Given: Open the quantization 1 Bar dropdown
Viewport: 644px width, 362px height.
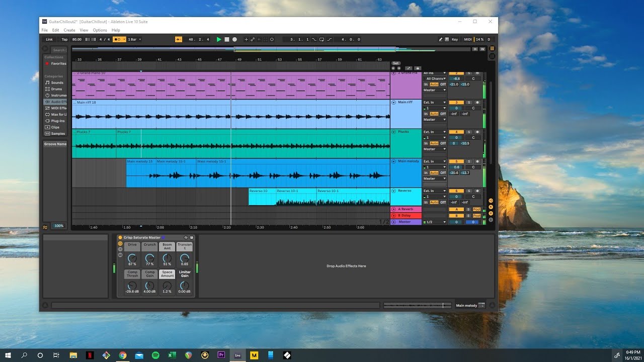Looking at the screenshot, I should pyautogui.click(x=134, y=39).
